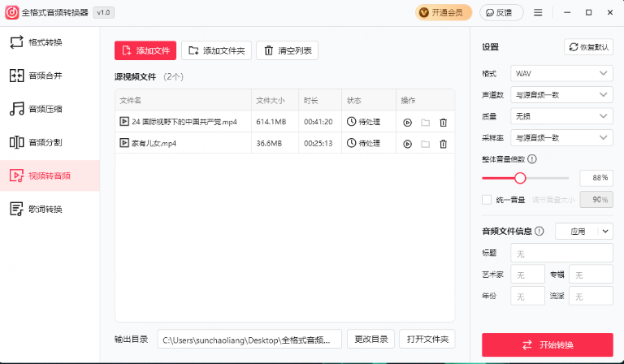Click the 添加文件 button
Viewport: 624px width, 364px height.
[145, 50]
